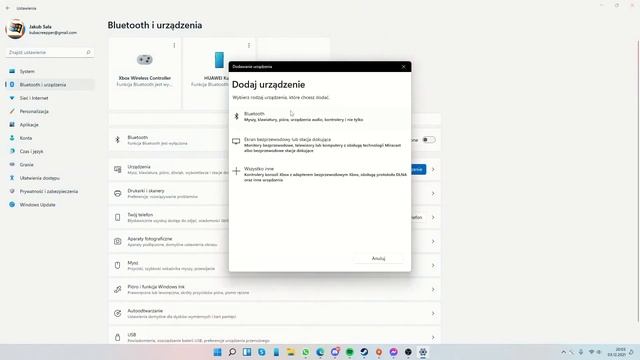
Task: Open more options for HUAWEI device card
Action: pos(249,45)
